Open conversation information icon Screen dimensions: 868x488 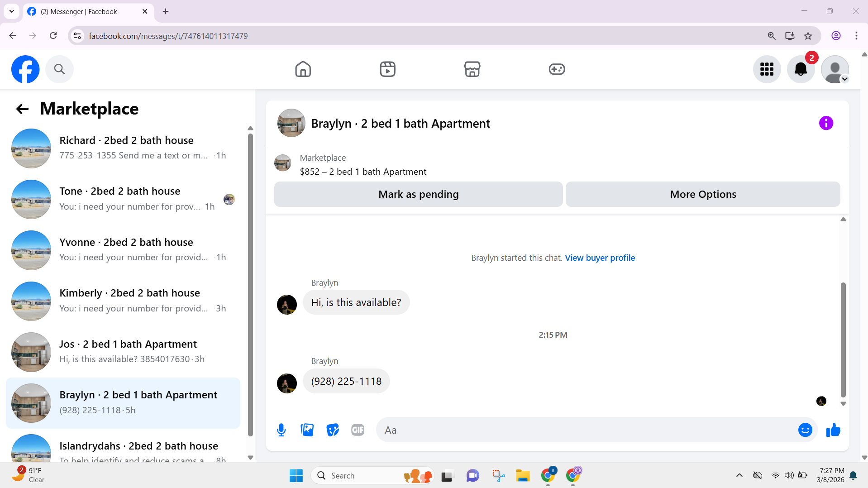click(826, 123)
